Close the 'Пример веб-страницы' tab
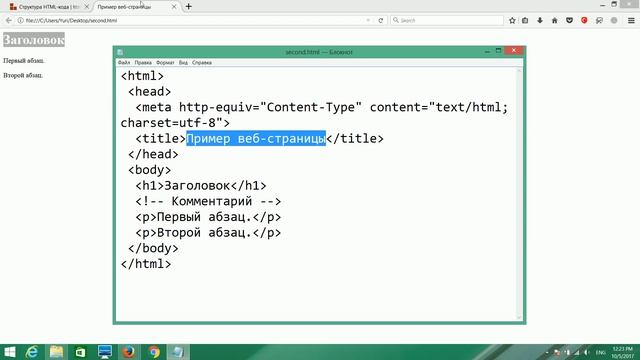The height and width of the screenshot is (360, 640). tap(174, 7)
